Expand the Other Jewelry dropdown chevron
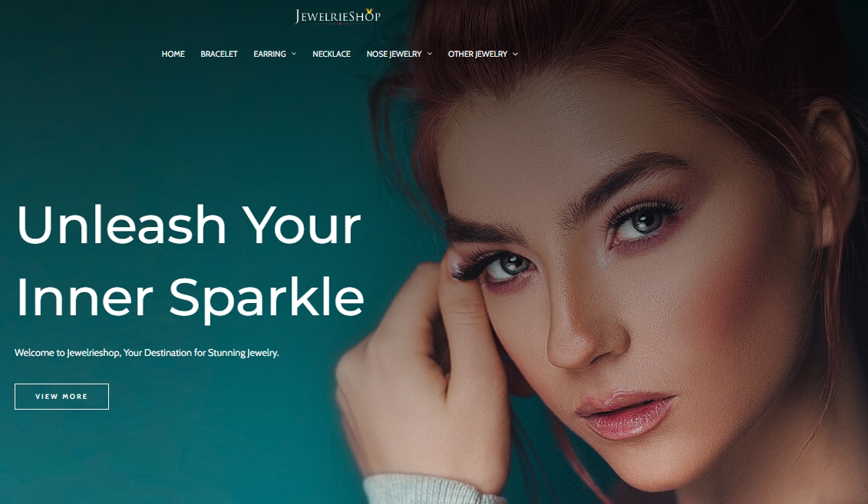 [516, 54]
